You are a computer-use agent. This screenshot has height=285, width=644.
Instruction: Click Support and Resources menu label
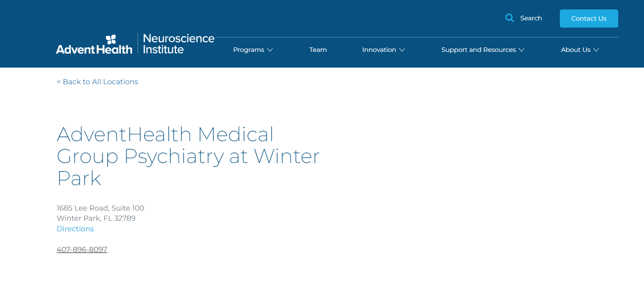click(x=478, y=50)
